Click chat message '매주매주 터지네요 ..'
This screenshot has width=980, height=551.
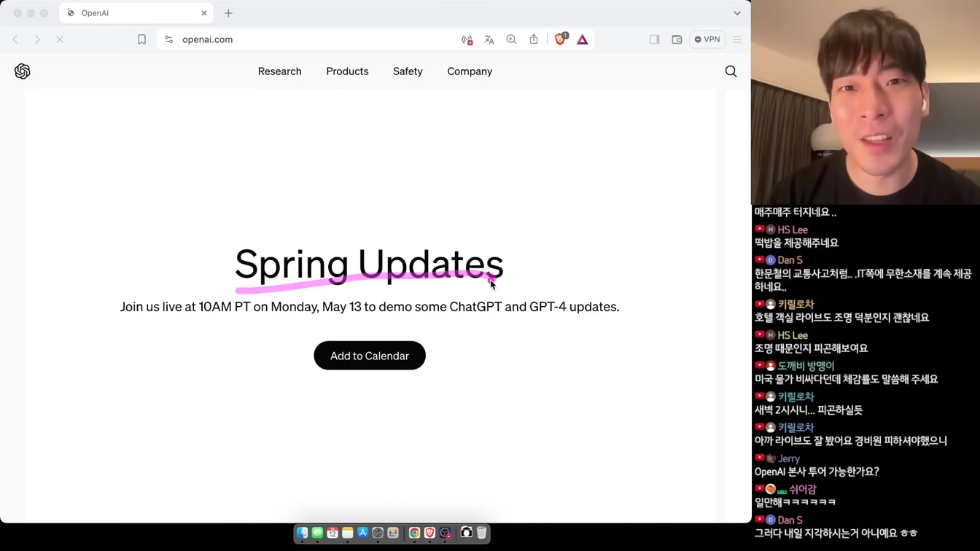[796, 212]
